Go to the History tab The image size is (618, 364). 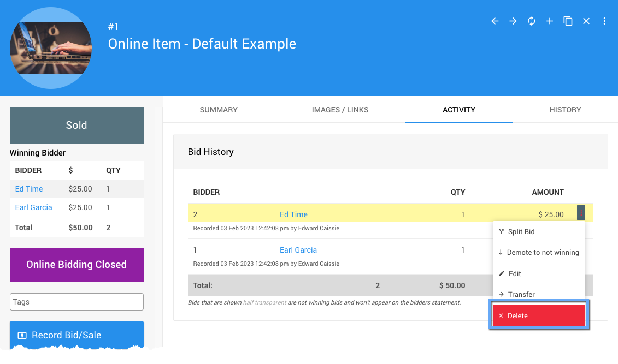pyautogui.click(x=565, y=110)
